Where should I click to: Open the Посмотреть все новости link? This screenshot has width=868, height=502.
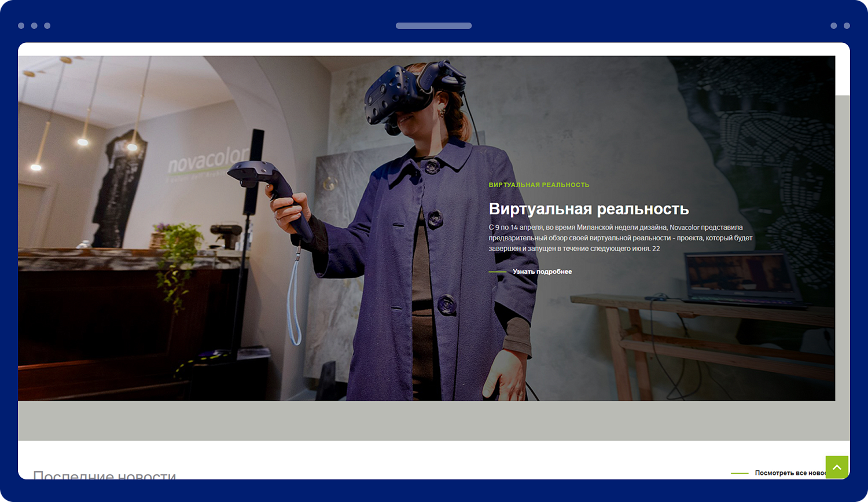point(790,473)
